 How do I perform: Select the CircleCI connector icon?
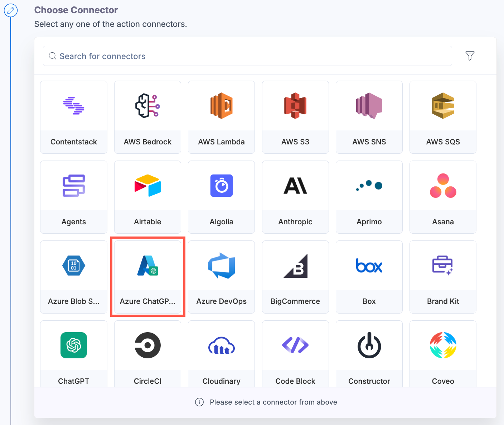pos(147,345)
